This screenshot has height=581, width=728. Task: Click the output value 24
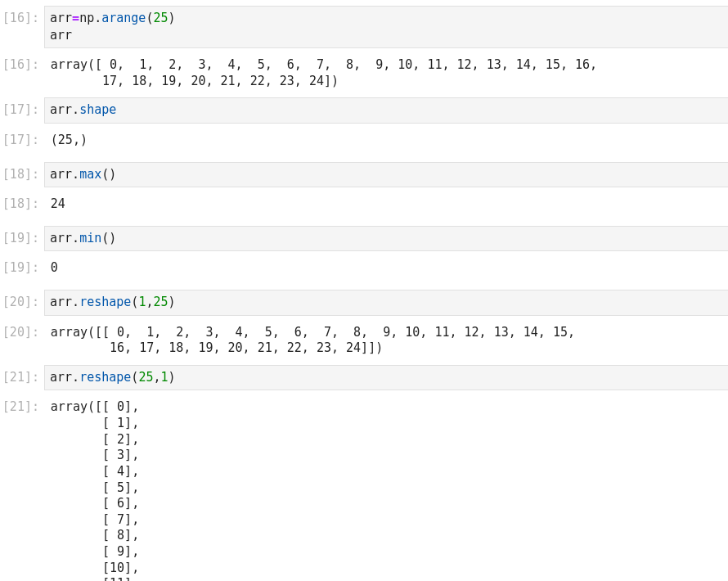click(x=58, y=204)
